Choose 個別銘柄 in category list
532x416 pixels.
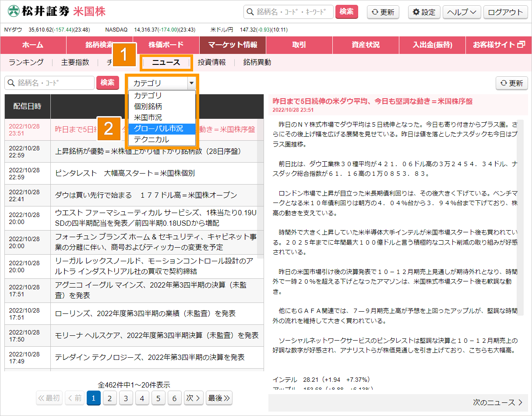[161, 107]
